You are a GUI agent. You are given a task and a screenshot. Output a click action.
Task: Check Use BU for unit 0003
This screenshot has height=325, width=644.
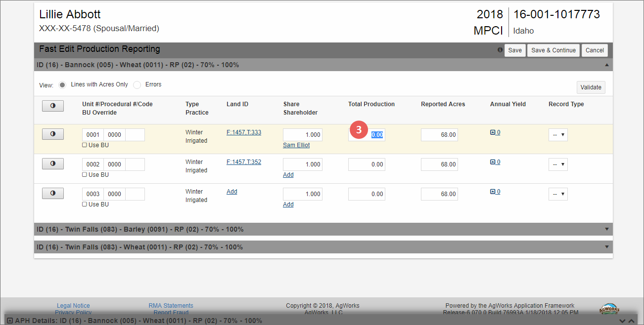pos(85,204)
